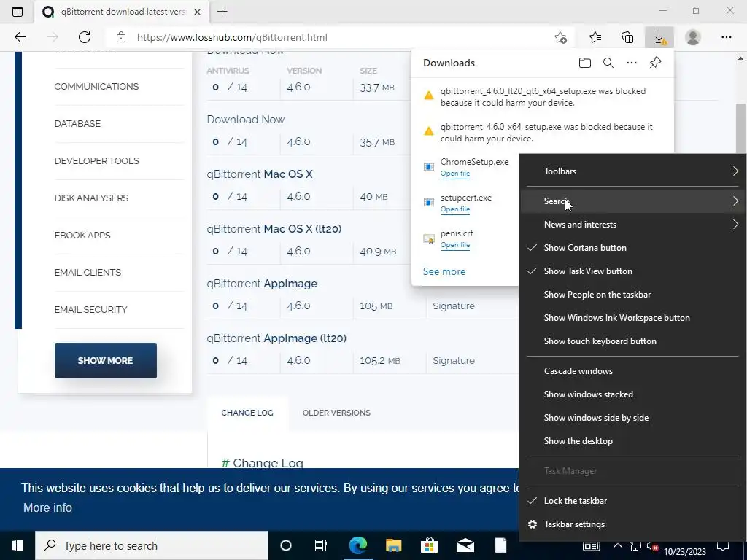Select Show windows stacked
This screenshot has height=560, width=747.
coord(632,394)
